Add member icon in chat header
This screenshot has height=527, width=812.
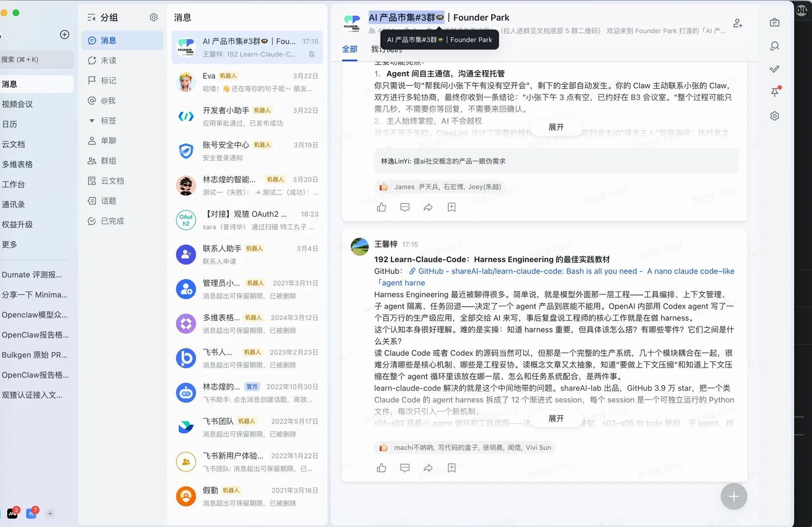[x=737, y=23]
